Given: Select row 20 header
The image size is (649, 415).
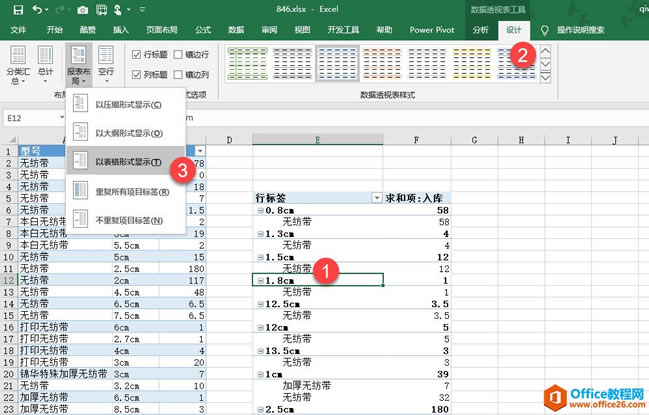Looking at the screenshot, I should click(x=9, y=374).
